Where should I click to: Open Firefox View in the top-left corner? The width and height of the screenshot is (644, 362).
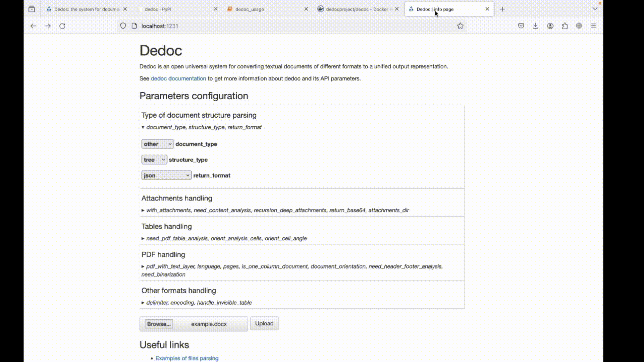click(32, 9)
